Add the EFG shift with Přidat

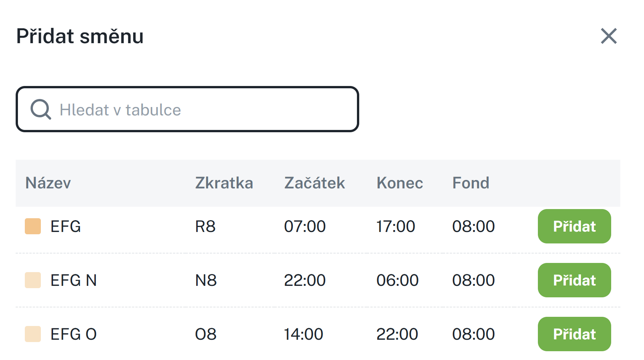pos(574,226)
